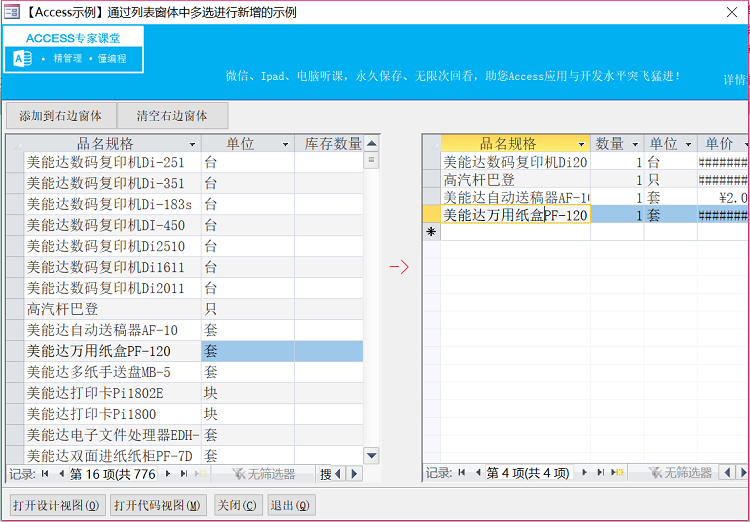
Task: Go to first record in left list
Action: pyautogui.click(x=45, y=474)
